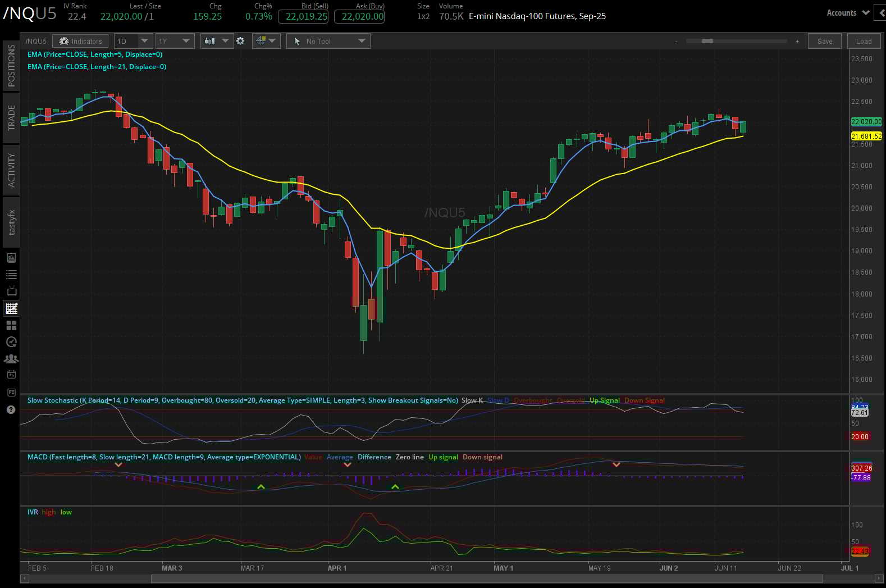Open the news feed sidebar icon
This screenshot has height=588, width=886.
pos(11,258)
